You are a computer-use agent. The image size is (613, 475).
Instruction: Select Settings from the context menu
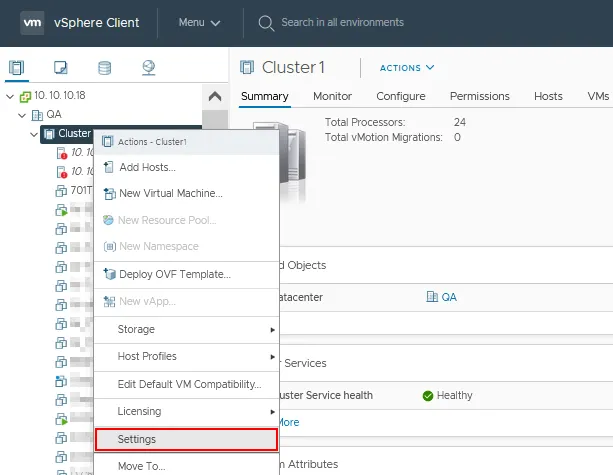185,439
